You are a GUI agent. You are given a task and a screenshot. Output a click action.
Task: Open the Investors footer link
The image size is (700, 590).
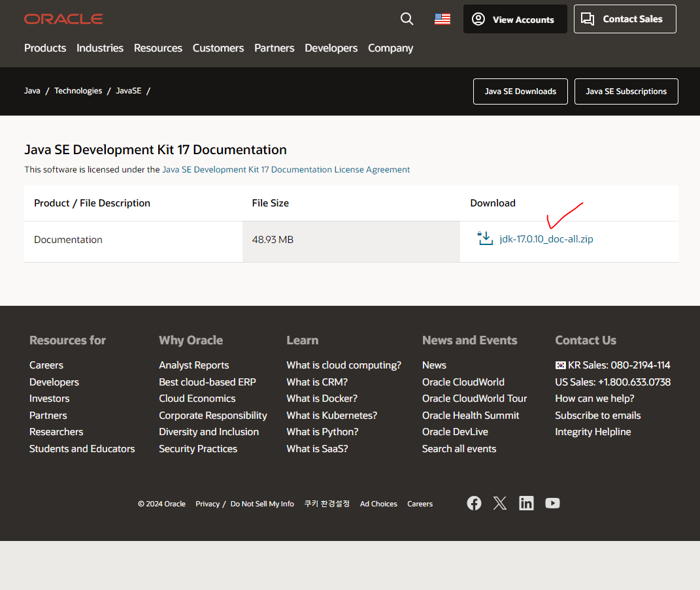click(50, 399)
